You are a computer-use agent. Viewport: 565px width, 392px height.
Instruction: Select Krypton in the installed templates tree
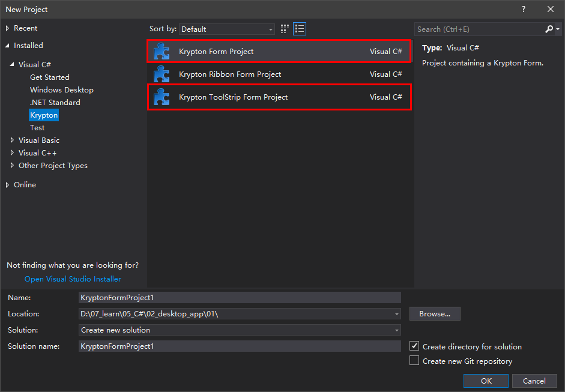[43, 115]
